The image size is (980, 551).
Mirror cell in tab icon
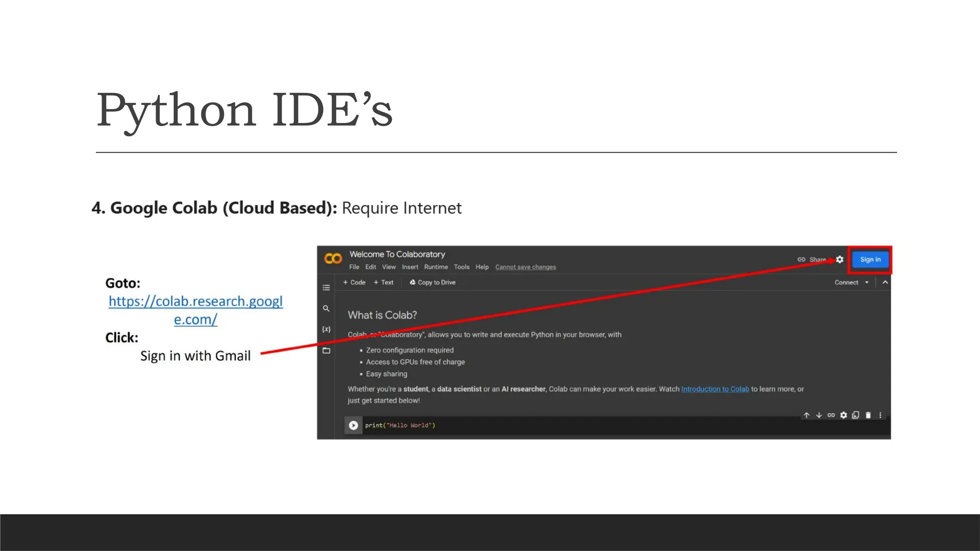pos(856,415)
